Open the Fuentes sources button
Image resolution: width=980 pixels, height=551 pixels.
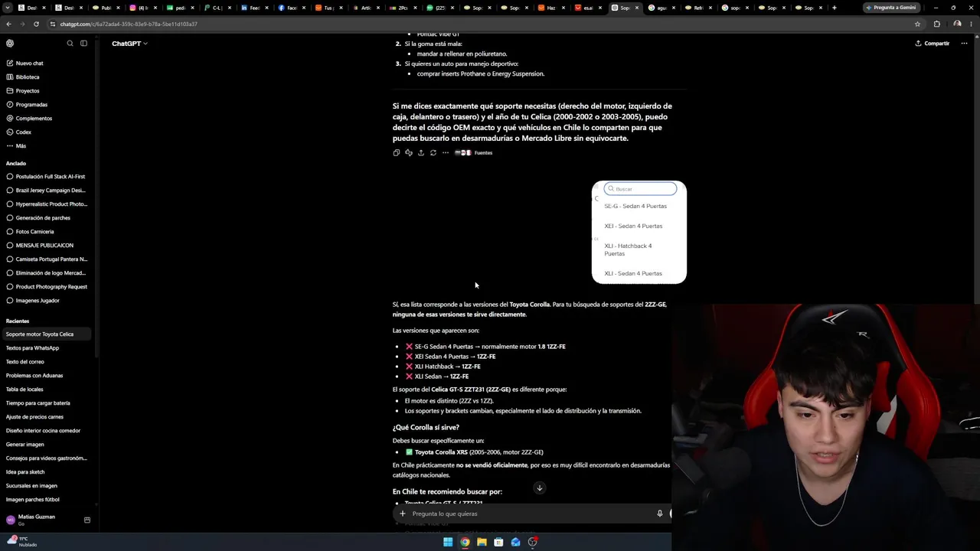474,153
